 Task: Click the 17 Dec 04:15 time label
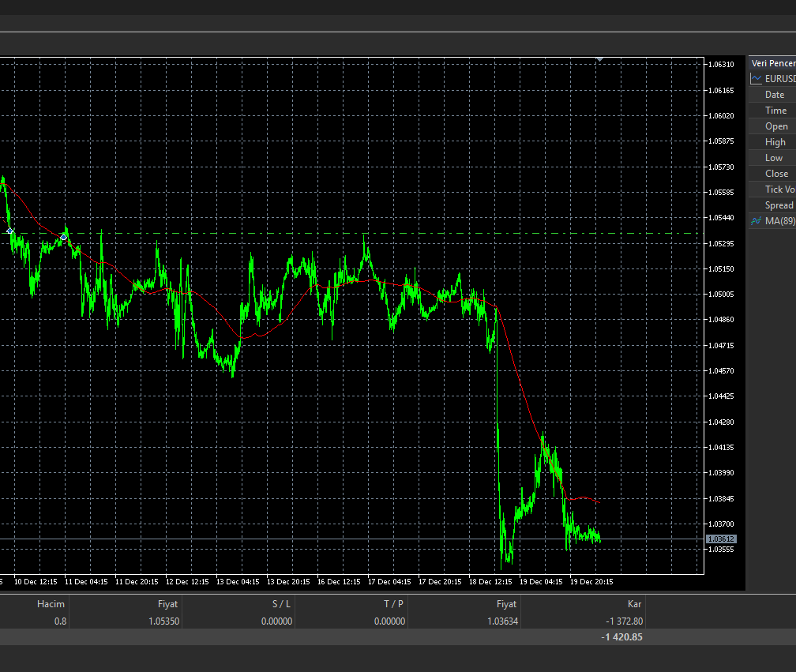click(389, 582)
